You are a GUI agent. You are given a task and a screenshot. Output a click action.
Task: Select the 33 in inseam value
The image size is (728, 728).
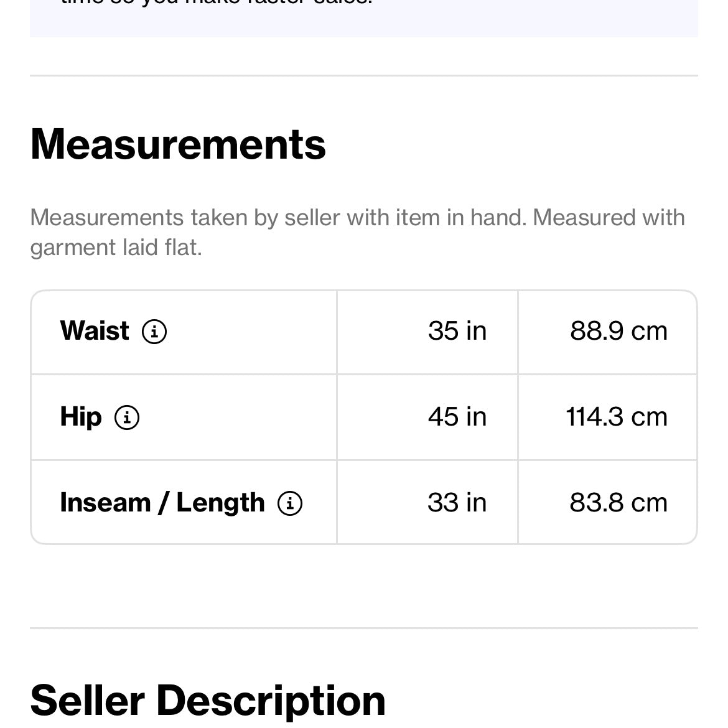pos(457,503)
